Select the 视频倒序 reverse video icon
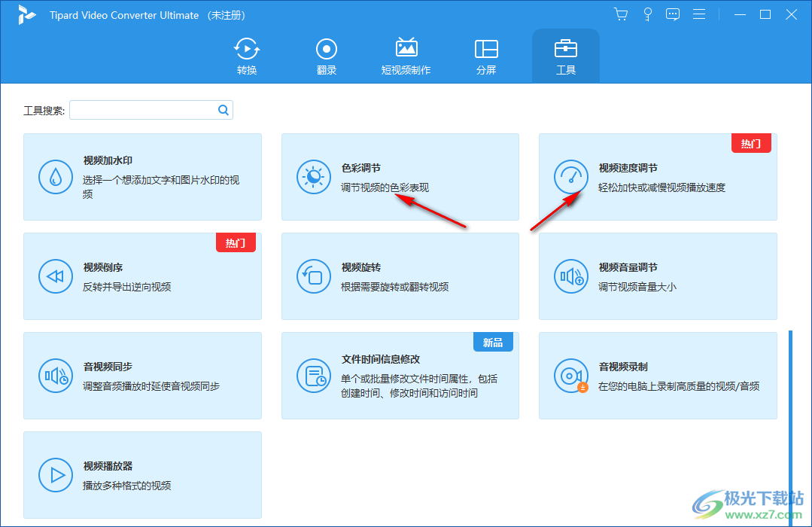Image resolution: width=812 pixels, height=527 pixels. (55, 276)
